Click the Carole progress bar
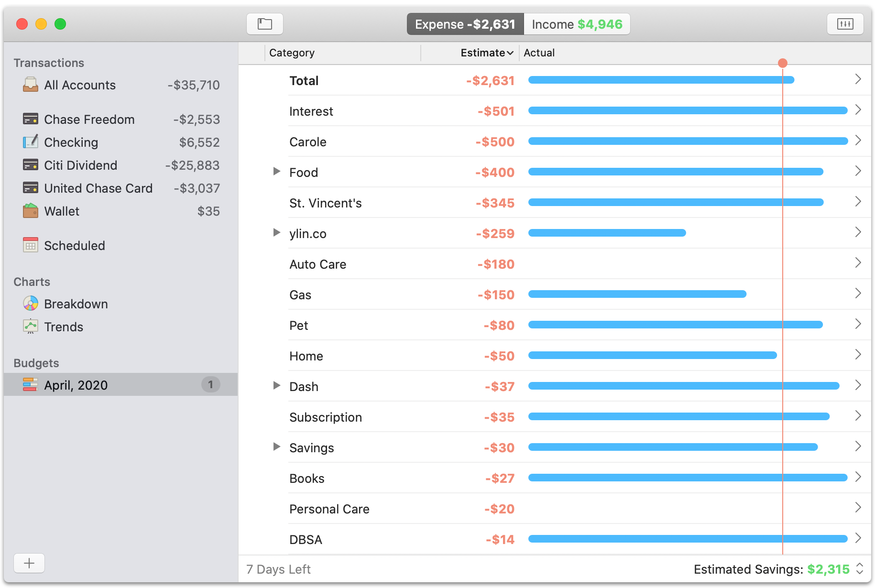875x588 pixels. pos(688,141)
